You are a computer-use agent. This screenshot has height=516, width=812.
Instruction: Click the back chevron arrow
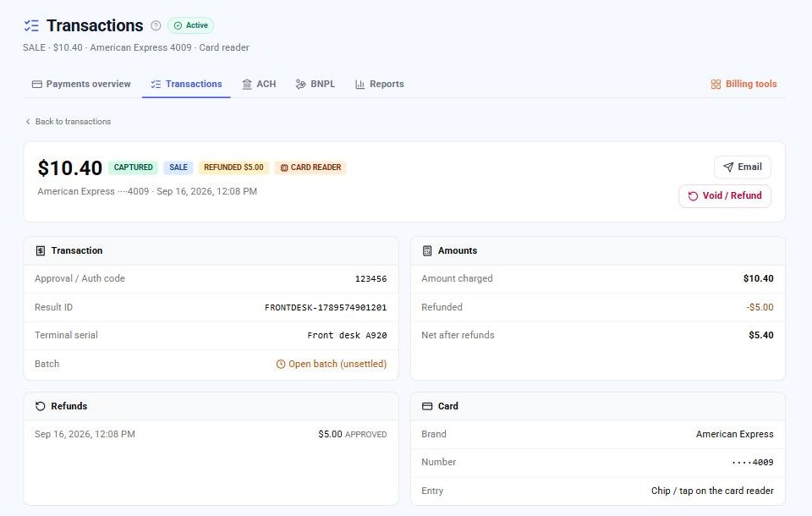pyautogui.click(x=28, y=122)
